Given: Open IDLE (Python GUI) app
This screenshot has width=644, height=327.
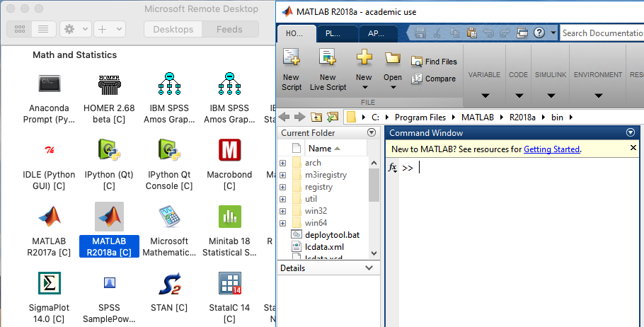Looking at the screenshot, I should click(x=50, y=150).
